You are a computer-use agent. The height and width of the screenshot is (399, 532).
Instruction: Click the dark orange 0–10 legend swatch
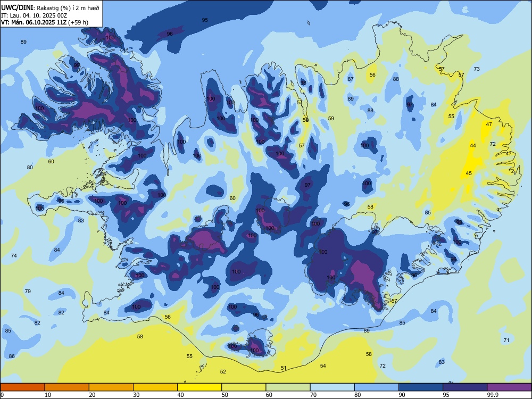22,387
